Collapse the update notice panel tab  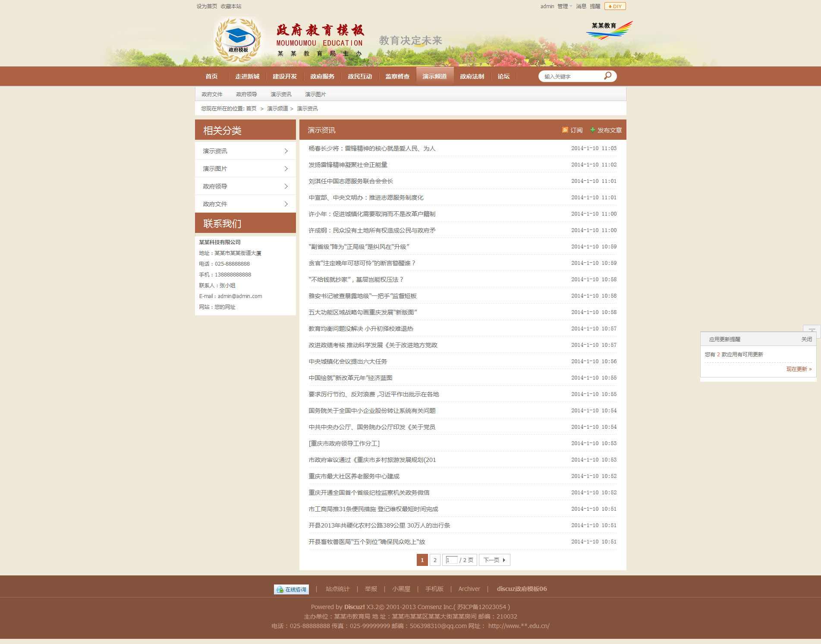[x=812, y=330]
